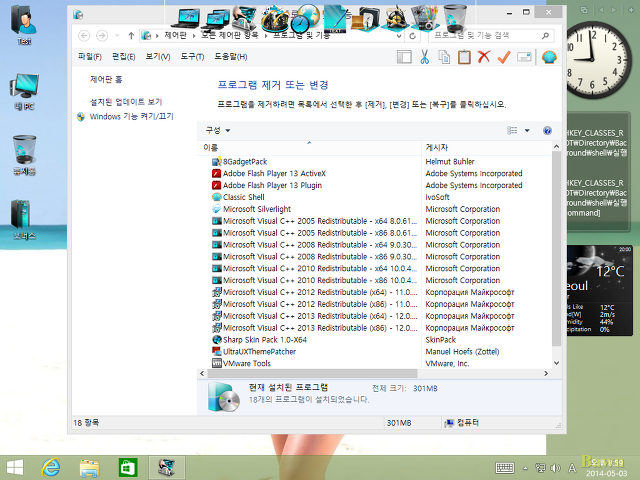640x480 pixels.
Task: Click the navigation pane layout toolbar icon
Action: (x=404, y=57)
